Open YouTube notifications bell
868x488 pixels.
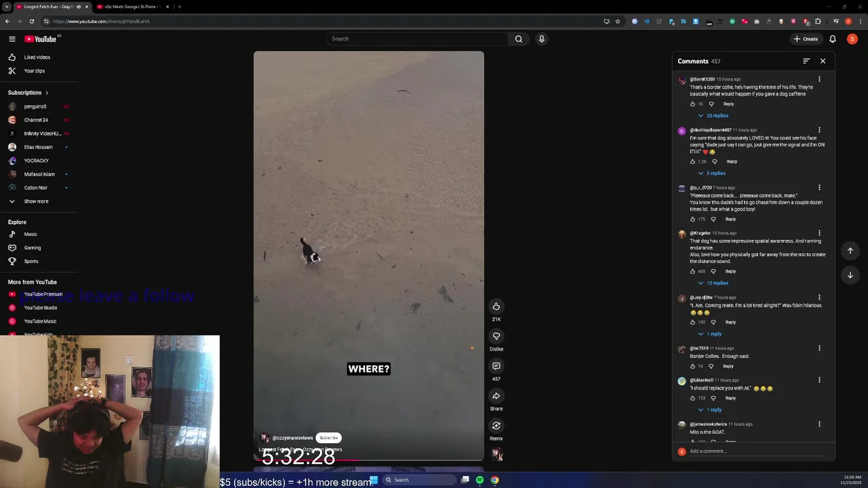coord(833,39)
